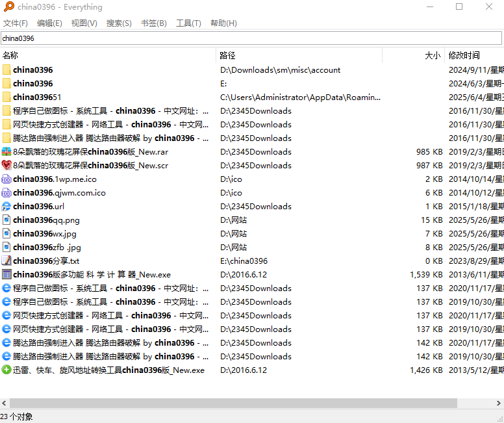Click the calculator exe icon for 多功能科学计算器

(x=6, y=275)
